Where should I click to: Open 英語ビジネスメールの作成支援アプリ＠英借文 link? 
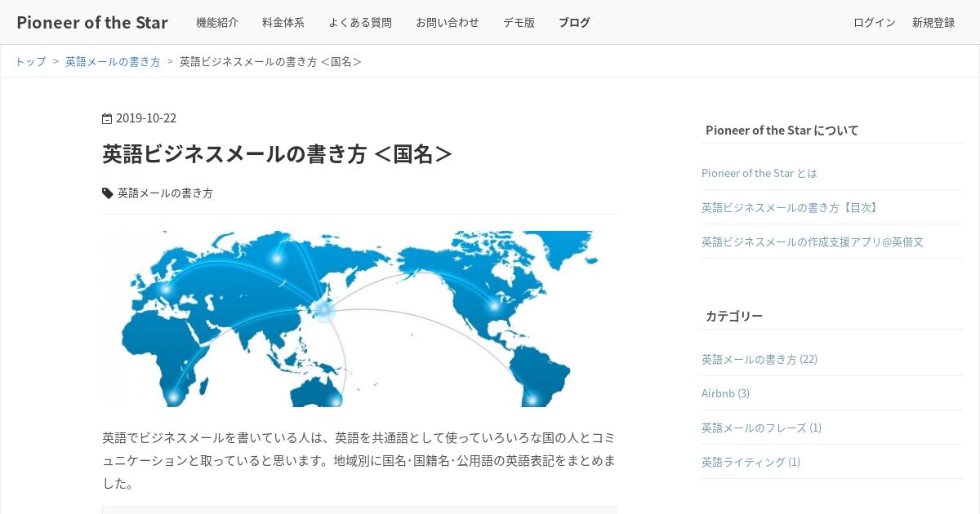click(x=813, y=241)
